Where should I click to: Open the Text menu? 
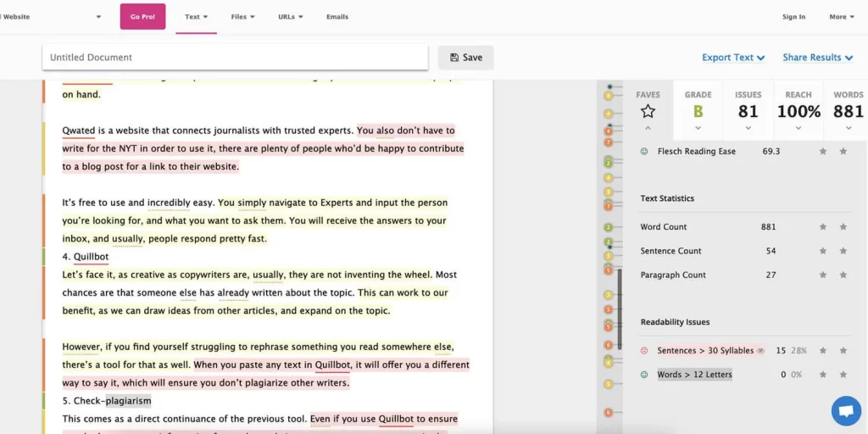pos(196,17)
